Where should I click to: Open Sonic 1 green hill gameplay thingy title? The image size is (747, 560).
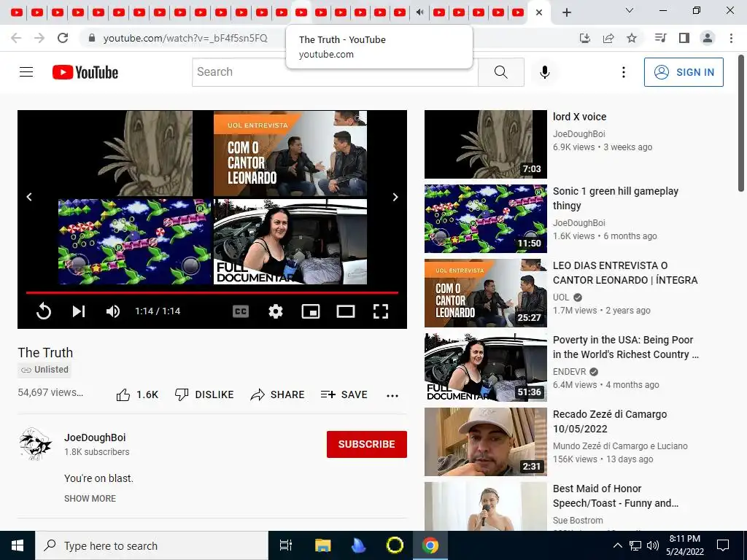tap(615, 198)
